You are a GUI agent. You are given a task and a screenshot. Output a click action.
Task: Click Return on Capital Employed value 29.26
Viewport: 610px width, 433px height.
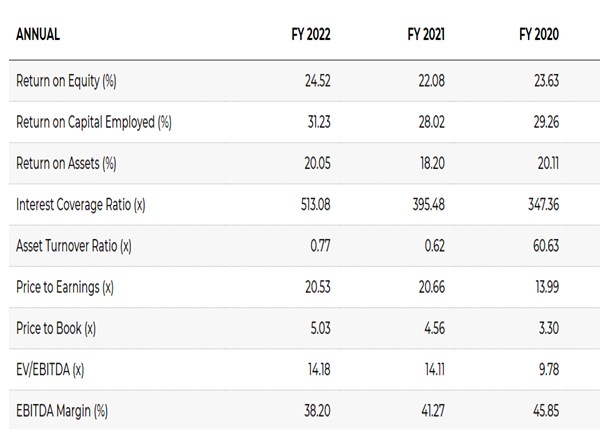(x=545, y=123)
